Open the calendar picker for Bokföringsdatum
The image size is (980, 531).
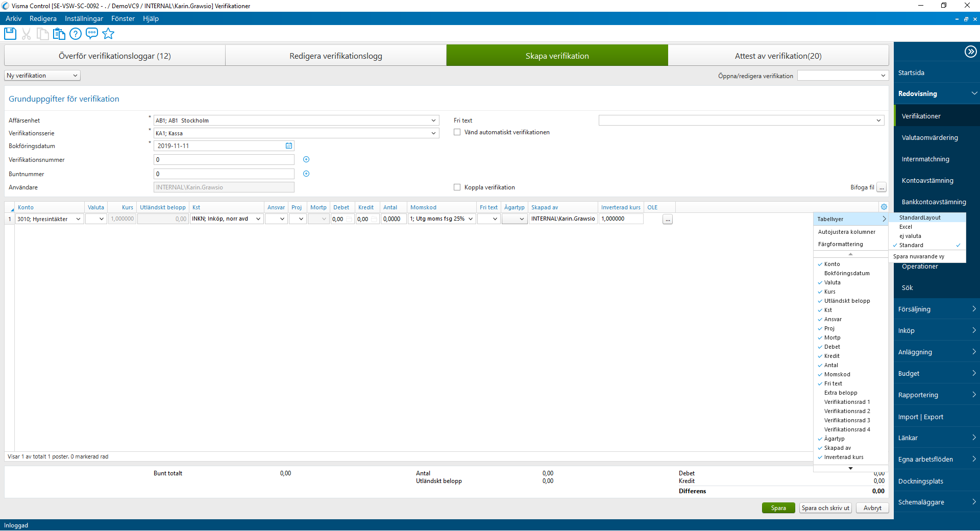pyautogui.click(x=289, y=146)
